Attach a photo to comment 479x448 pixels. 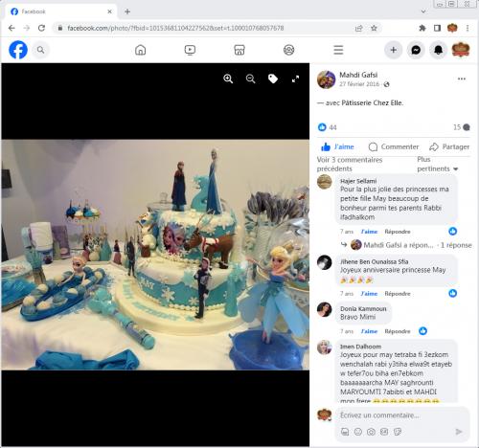[371, 432]
